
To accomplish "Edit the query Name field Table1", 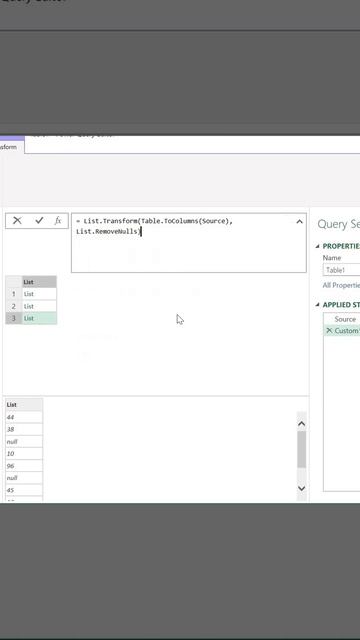I will [342, 270].
